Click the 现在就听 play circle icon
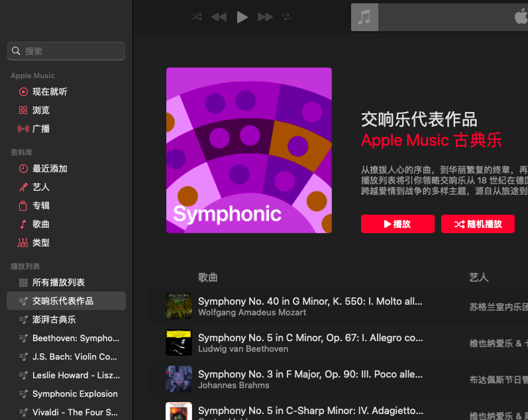 (x=23, y=91)
